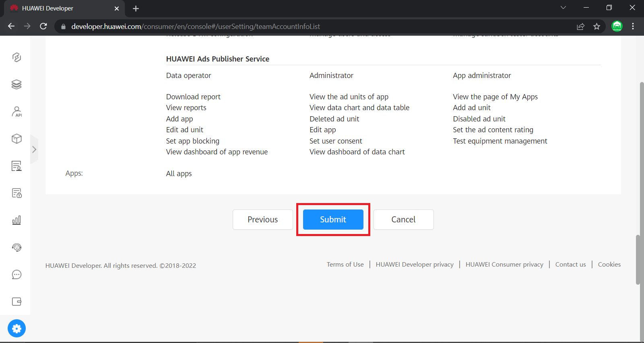Select the HUAWEI Developer browser tab
644x343 pixels.
(64, 8)
